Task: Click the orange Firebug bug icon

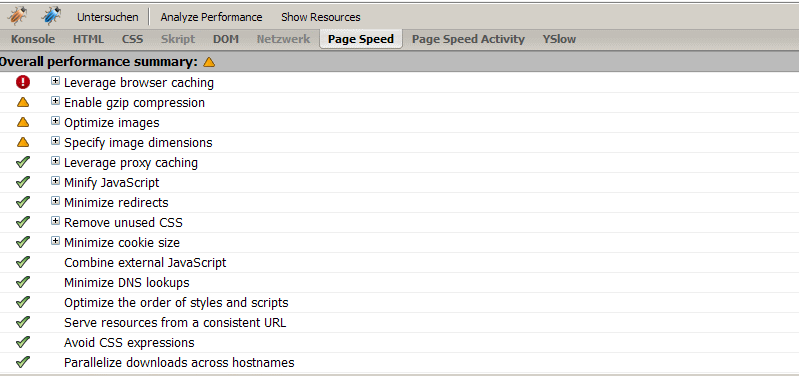Action: click(17, 16)
